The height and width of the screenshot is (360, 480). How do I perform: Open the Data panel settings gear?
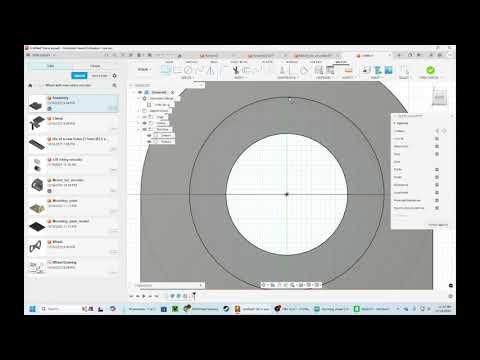tap(115, 76)
